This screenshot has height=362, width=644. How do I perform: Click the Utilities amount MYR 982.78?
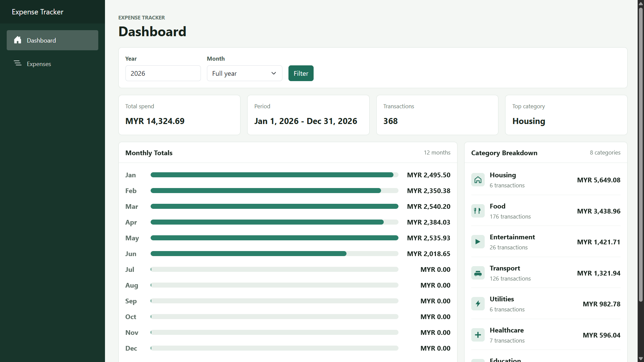click(x=601, y=304)
